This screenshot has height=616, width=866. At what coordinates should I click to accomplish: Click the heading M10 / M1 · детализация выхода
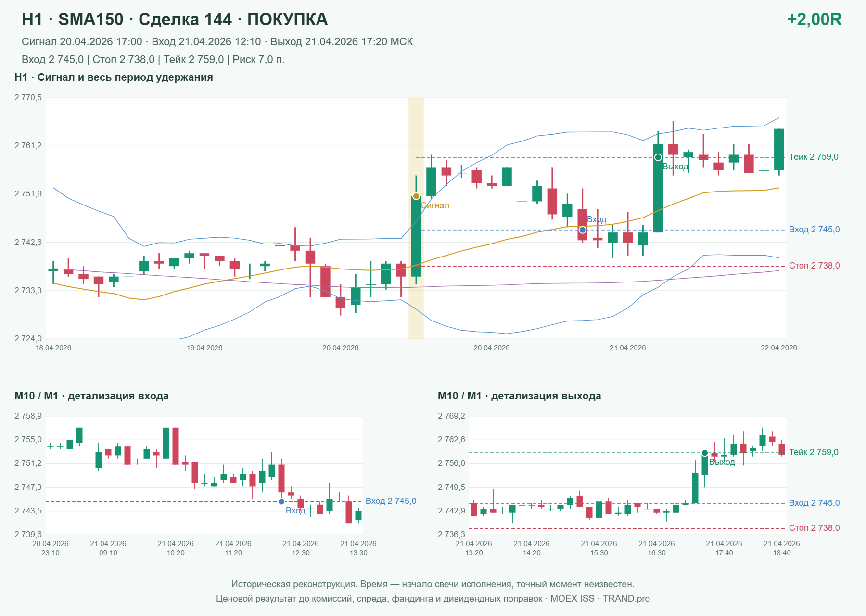520,396
